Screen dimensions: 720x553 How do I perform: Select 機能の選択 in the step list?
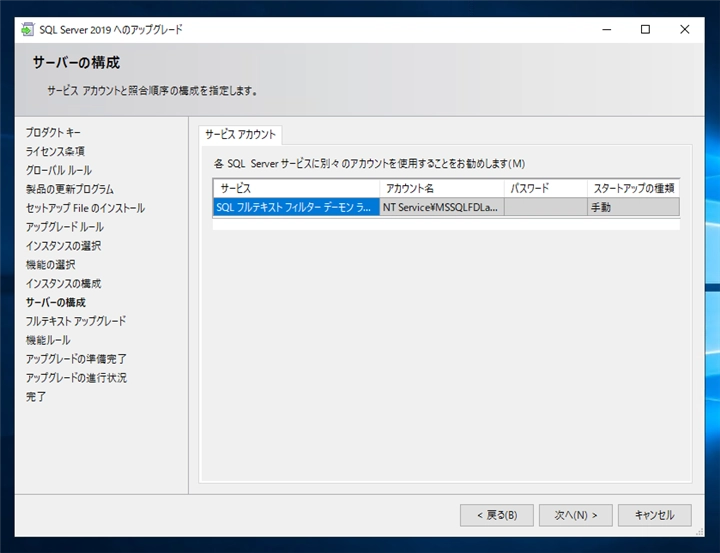click(x=51, y=265)
